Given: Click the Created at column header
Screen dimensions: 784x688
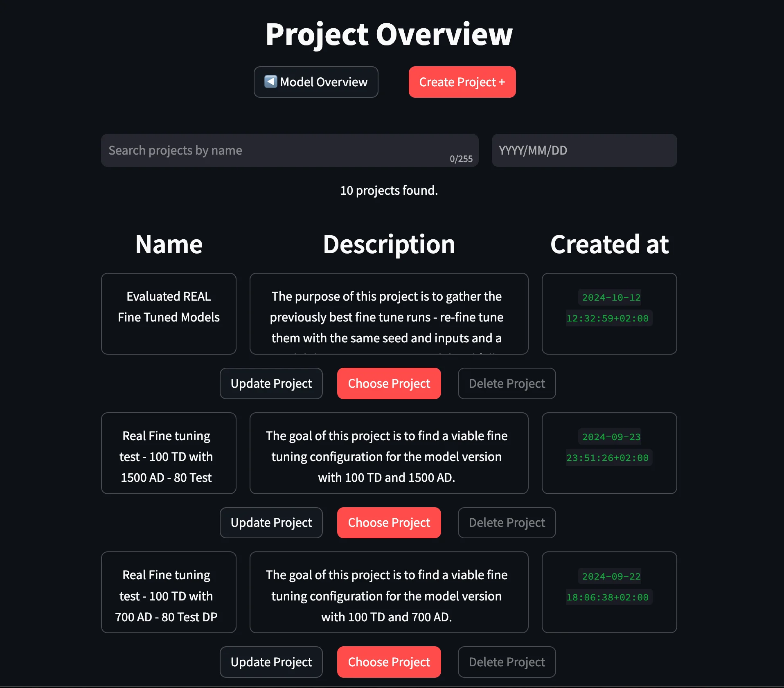Looking at the screenshot, I should [x=609, y=244].
